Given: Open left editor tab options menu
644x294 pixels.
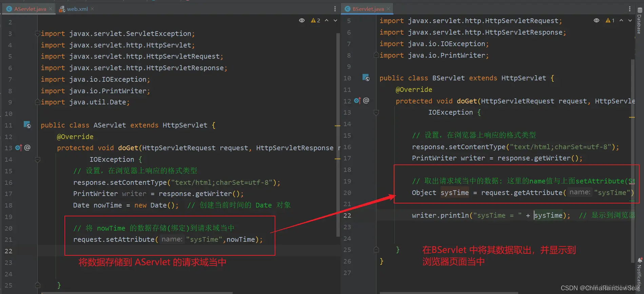Looking at the screenshot, I should point(335,9).
